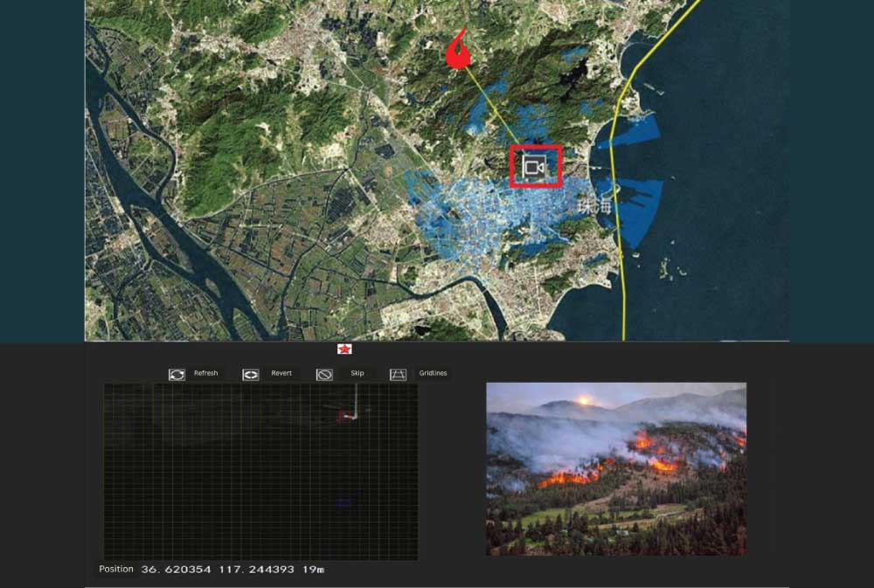Toggle the Gridlines label

434,373
